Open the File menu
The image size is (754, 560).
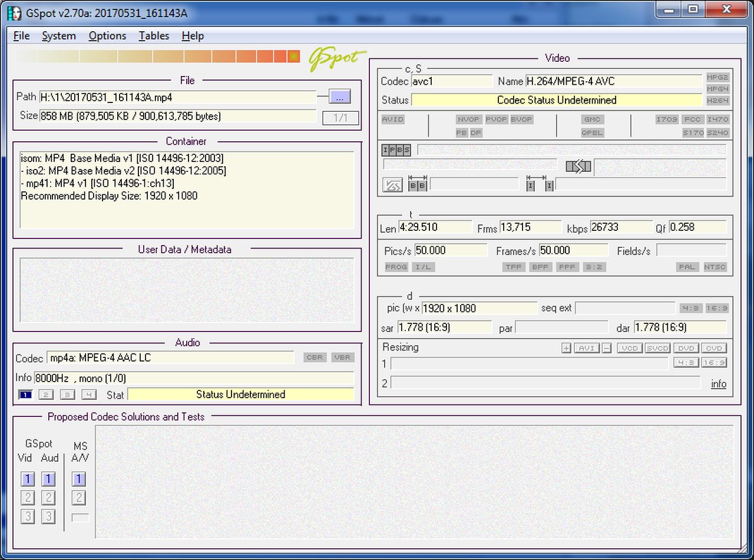[21, 36]
